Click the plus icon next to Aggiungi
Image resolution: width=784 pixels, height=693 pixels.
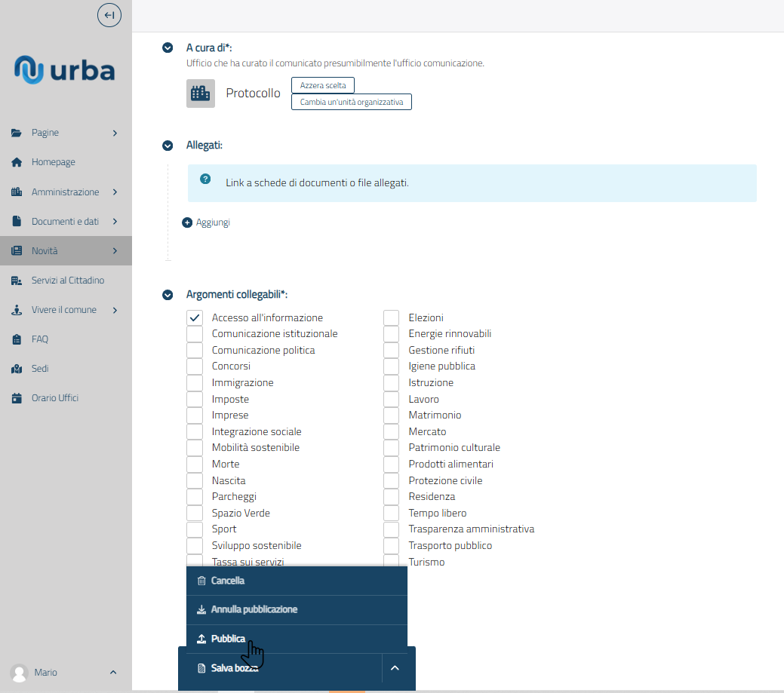point(187,222)
